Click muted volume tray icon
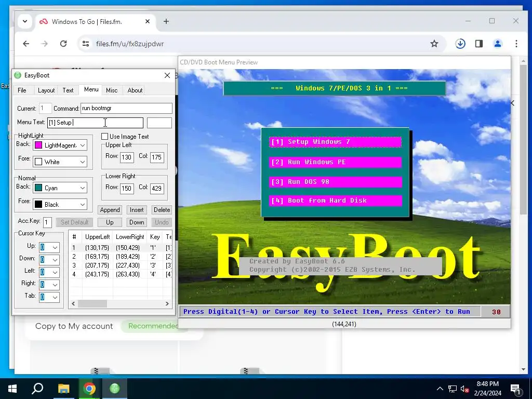Viewport: 532px width, 399px height. click(464, 389)
